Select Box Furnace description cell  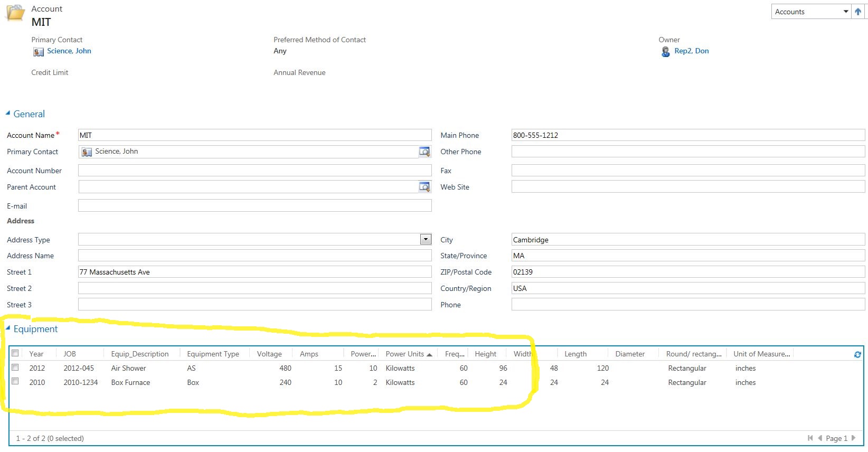click(x=130, y=382)
